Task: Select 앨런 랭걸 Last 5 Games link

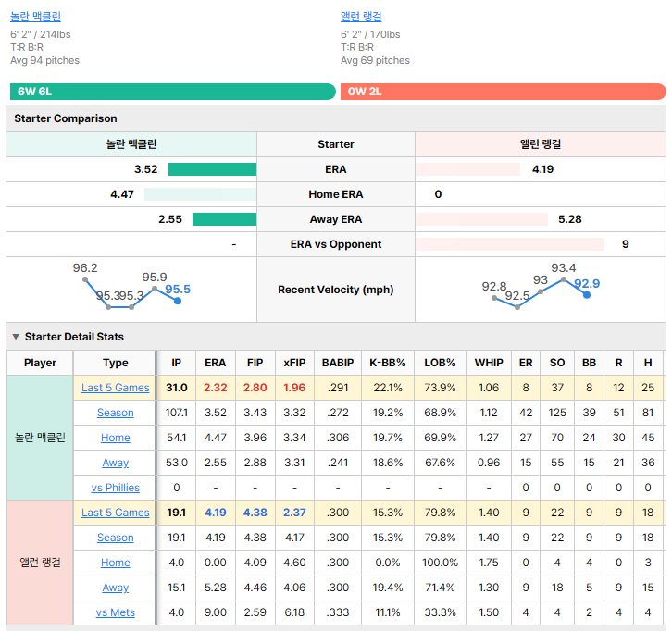Action: coord(116,513)
